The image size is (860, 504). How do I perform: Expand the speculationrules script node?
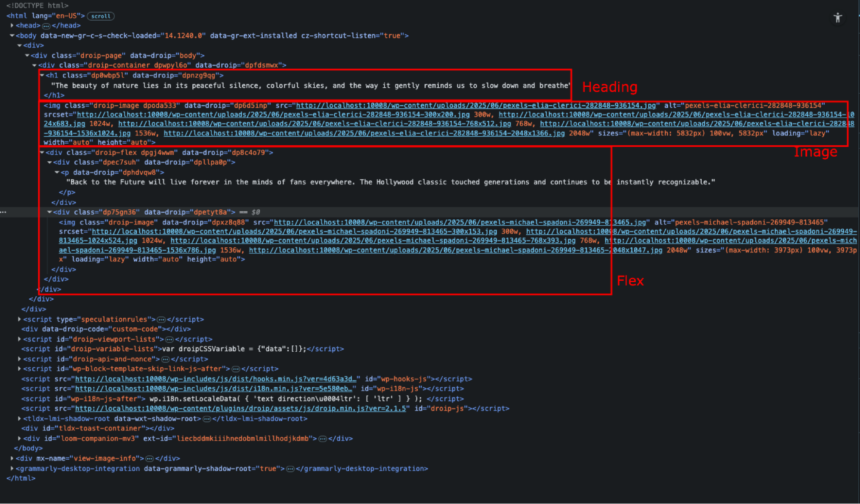click(19, 319)
